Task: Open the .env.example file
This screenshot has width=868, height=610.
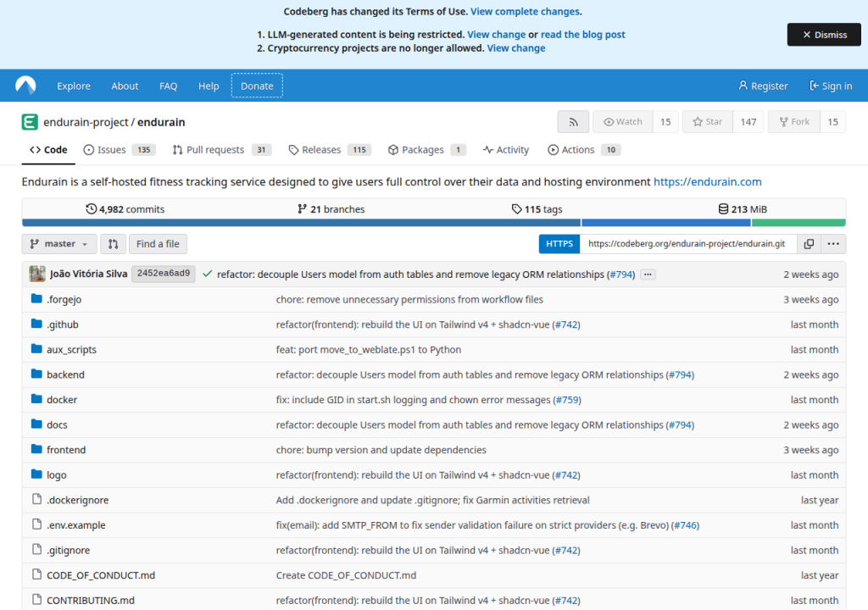Action: pos(75,525)
